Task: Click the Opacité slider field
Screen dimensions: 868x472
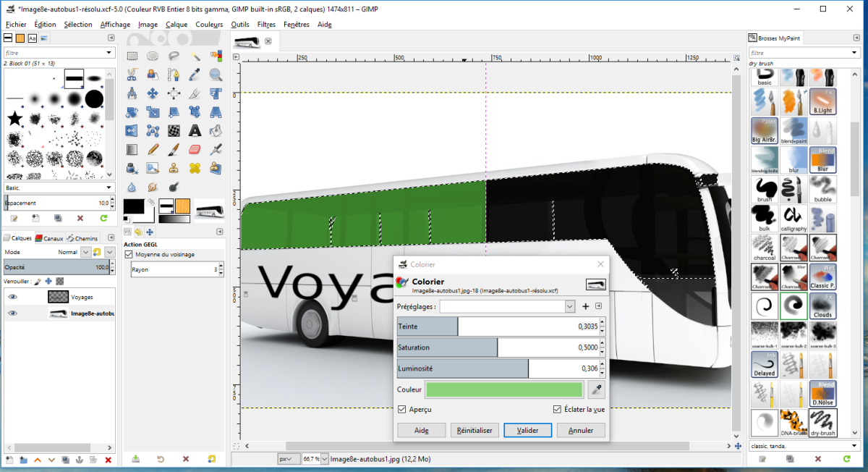Action: pyautogui.click(x=56, y=267)
